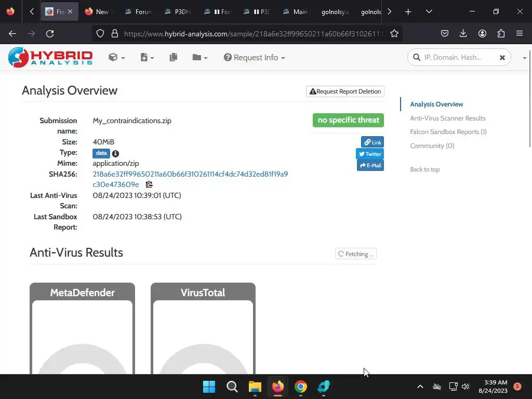This screenshot has height=399, width=532.
Task: Switch to the New Tab tab
Action: pos(98,11)
